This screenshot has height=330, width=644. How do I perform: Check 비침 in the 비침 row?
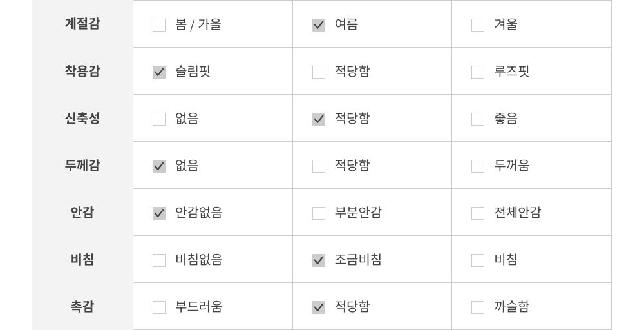[478, 260]
